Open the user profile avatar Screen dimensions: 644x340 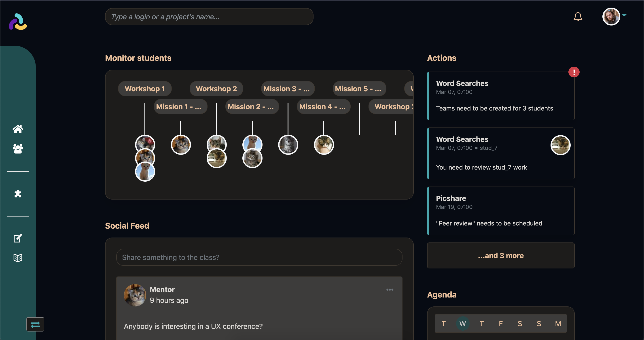coord(611,17)
